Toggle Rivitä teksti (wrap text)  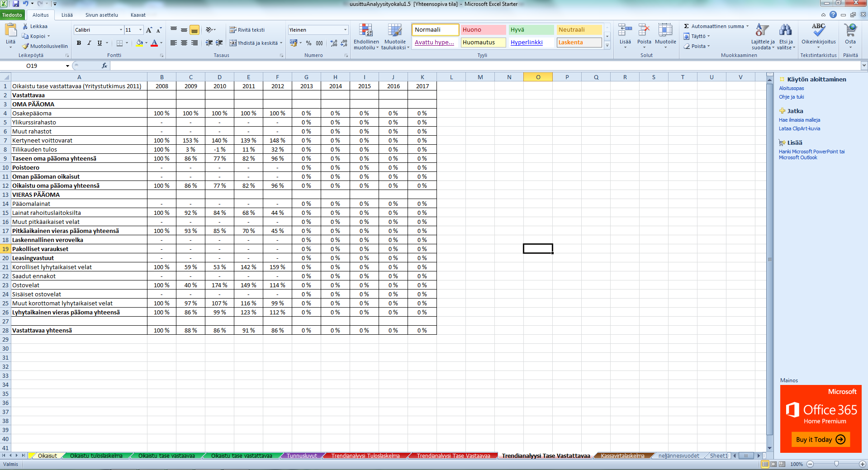click(x=247, y=30)
